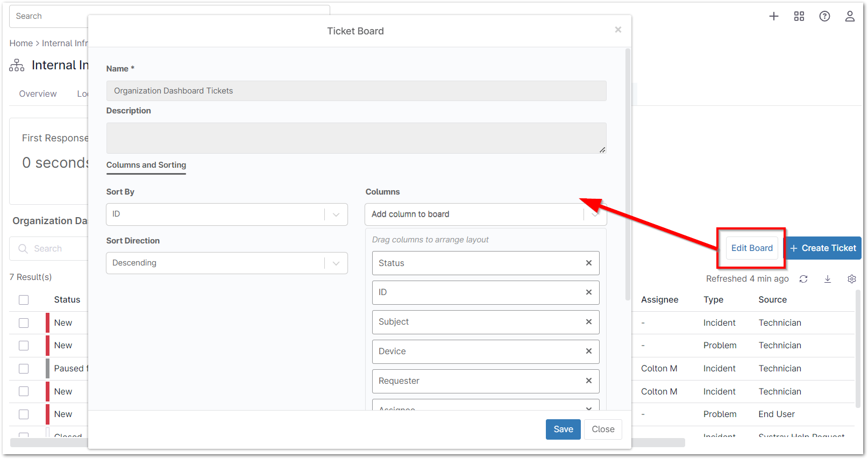The width and height of the screenshot is (868, 459).
Task: Open the table settings gear icon
Action: point(851,279)
